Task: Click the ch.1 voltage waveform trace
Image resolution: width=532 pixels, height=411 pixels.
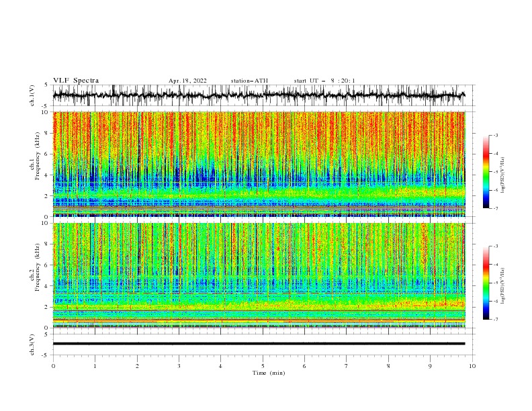Action: [259, 95]
